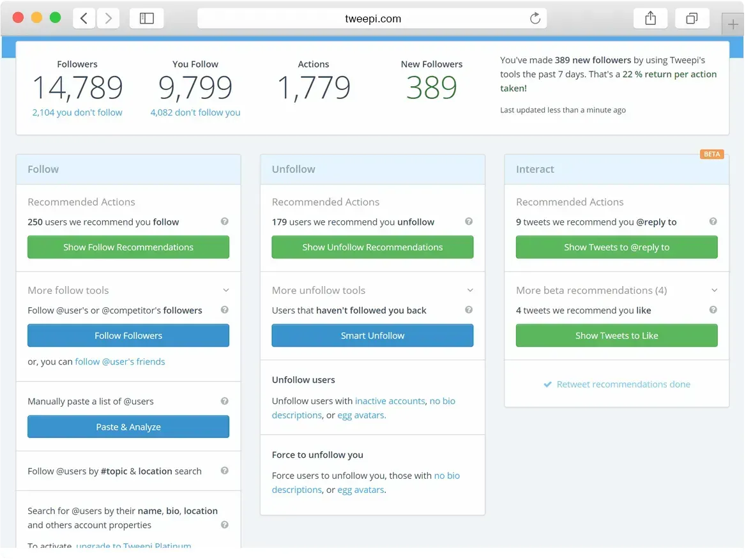Click help icon next to Manually paste list
This screenshot has height=560, width=746.
pyautogui.click(x=225, y=401)
